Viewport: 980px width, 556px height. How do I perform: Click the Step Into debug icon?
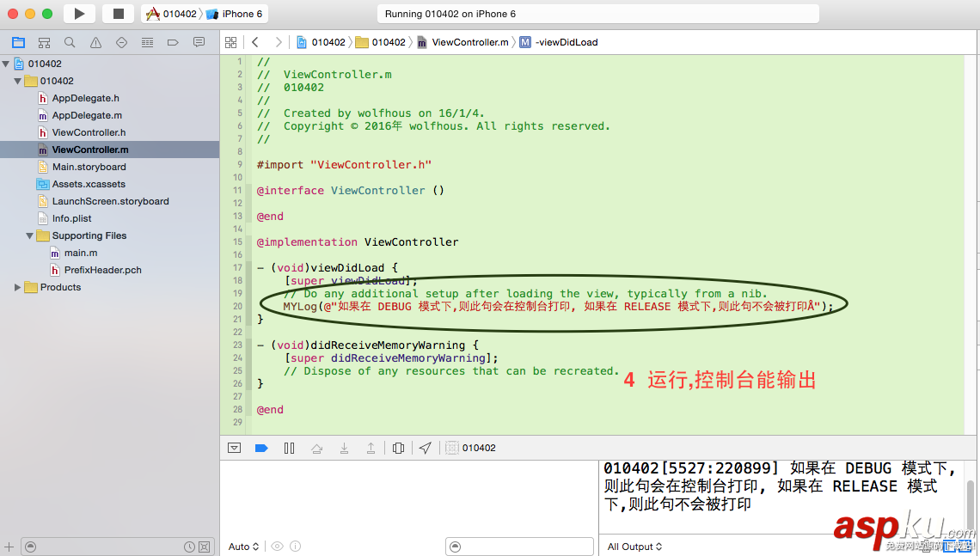(x=344, y=448)
